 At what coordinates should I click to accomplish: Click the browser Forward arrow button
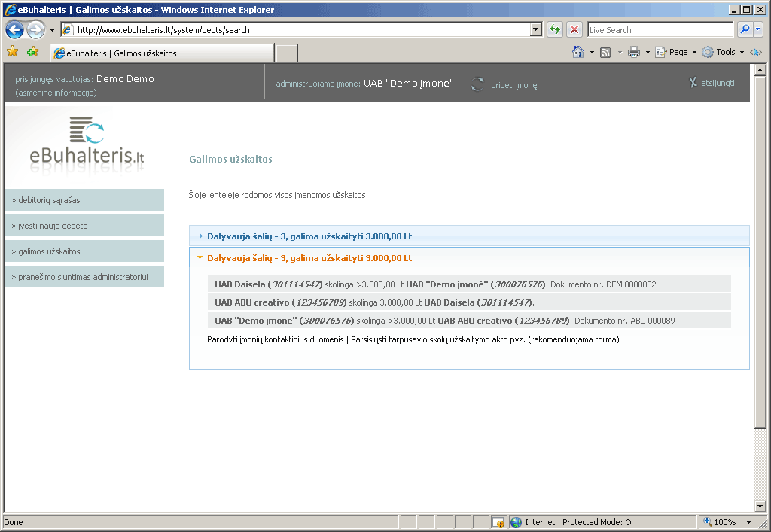click(x=35, y=30)
